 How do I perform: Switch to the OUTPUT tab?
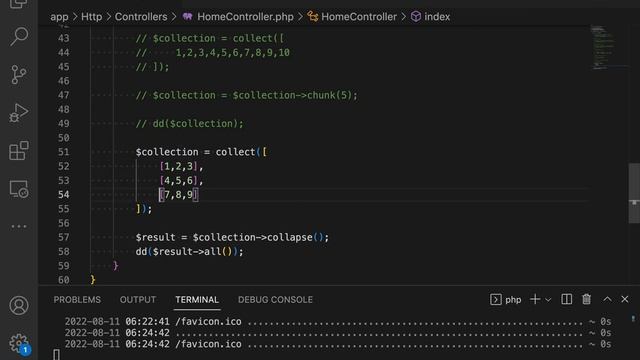138,300
